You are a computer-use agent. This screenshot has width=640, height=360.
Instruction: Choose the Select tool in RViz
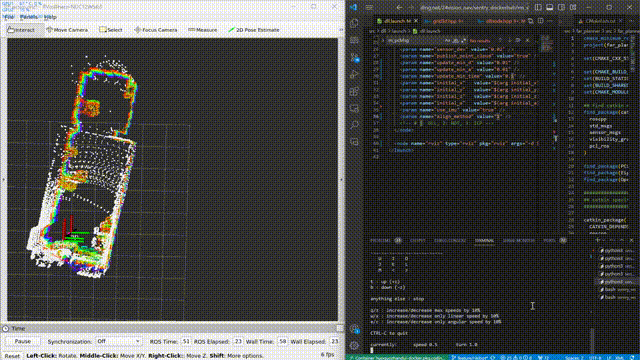tap(111, 30)
